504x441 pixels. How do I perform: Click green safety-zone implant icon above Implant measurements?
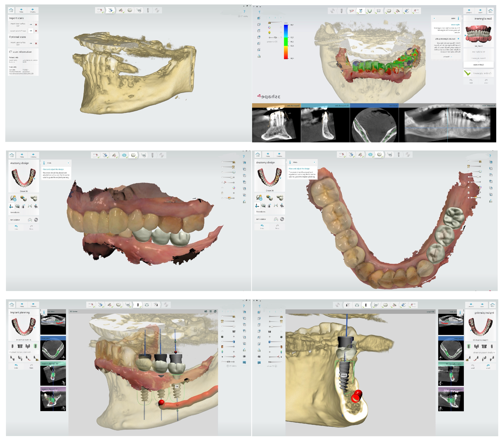pyautogui.click(x=36, y=346)
